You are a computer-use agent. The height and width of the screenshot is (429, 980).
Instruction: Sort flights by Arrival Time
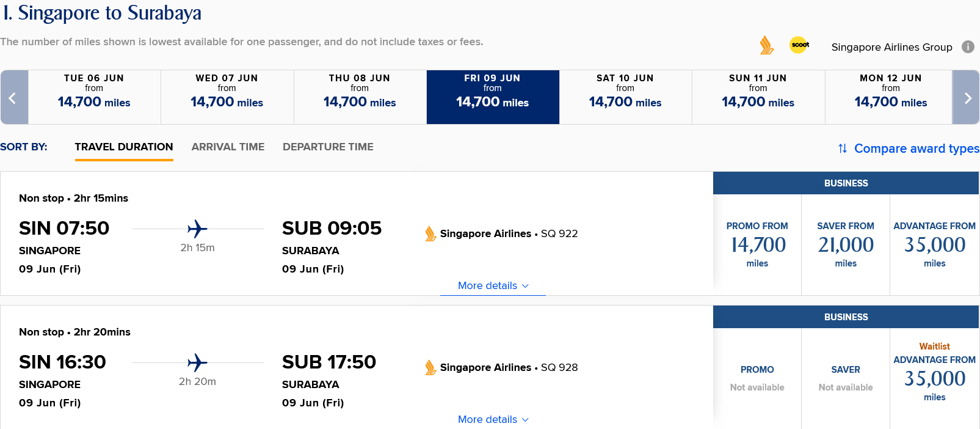pyautogui.click(x=228, y=147)
